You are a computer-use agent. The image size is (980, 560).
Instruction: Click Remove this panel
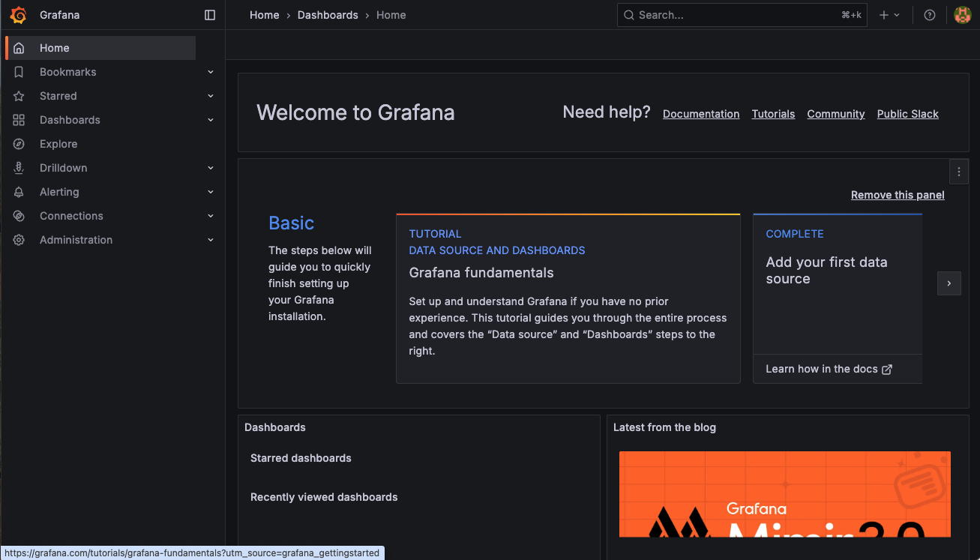[897, 194]
